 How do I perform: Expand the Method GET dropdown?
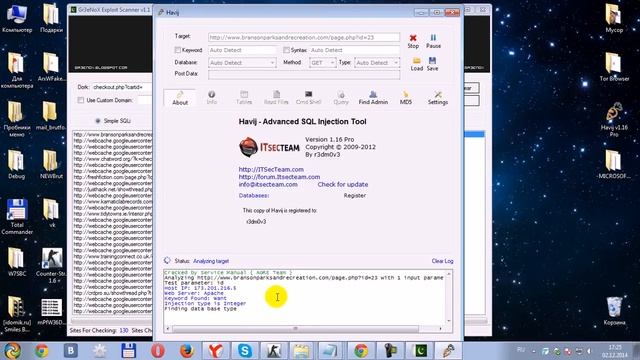pyautogui.click(x=332, y=62)
